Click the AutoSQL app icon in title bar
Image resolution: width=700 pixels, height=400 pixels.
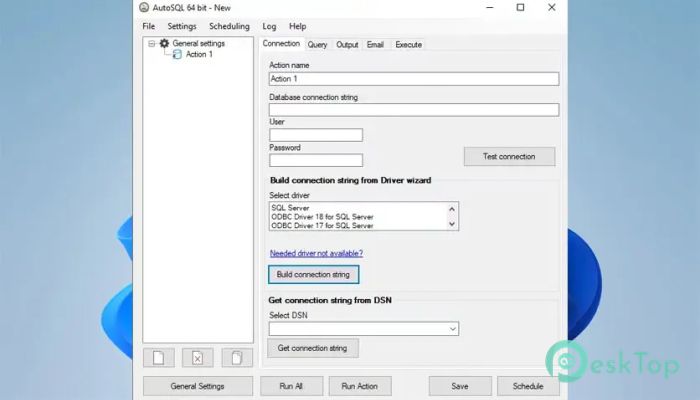click(x=144, y=7)
